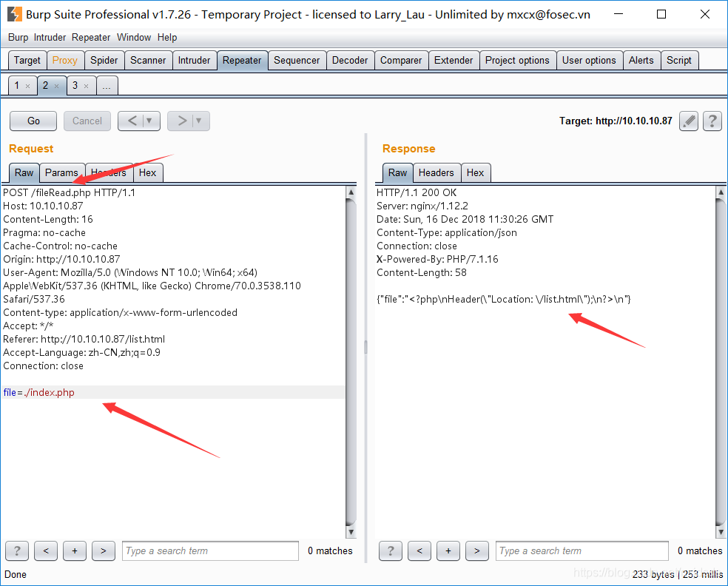Close Repeater tab 3
This screenshot has width=728, height=586.
(x=86, y=86)
